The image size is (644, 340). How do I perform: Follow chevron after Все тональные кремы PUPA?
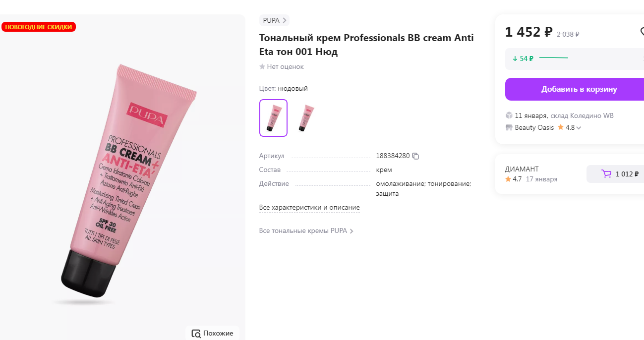[351, 230]
